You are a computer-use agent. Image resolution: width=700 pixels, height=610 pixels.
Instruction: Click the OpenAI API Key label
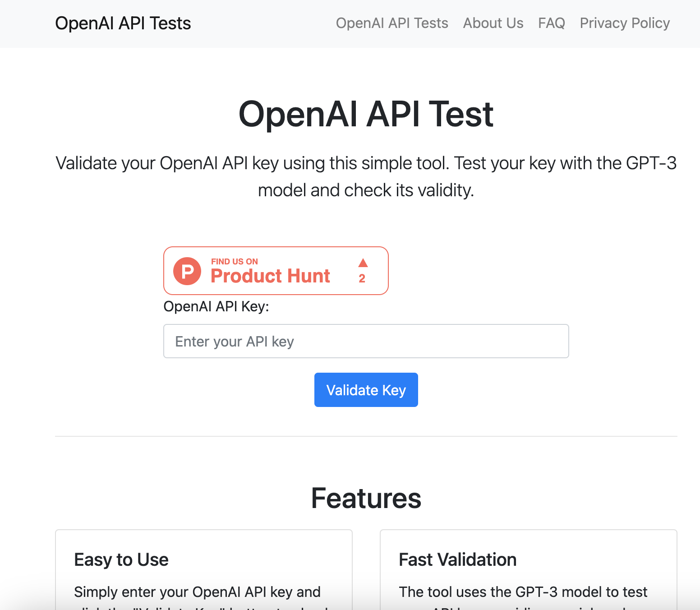point(216,307)
